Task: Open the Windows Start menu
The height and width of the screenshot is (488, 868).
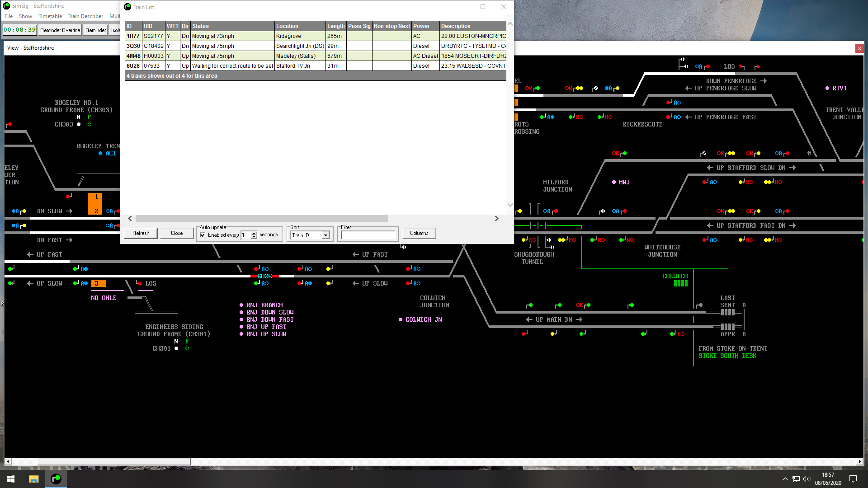Action: [11, 479]
